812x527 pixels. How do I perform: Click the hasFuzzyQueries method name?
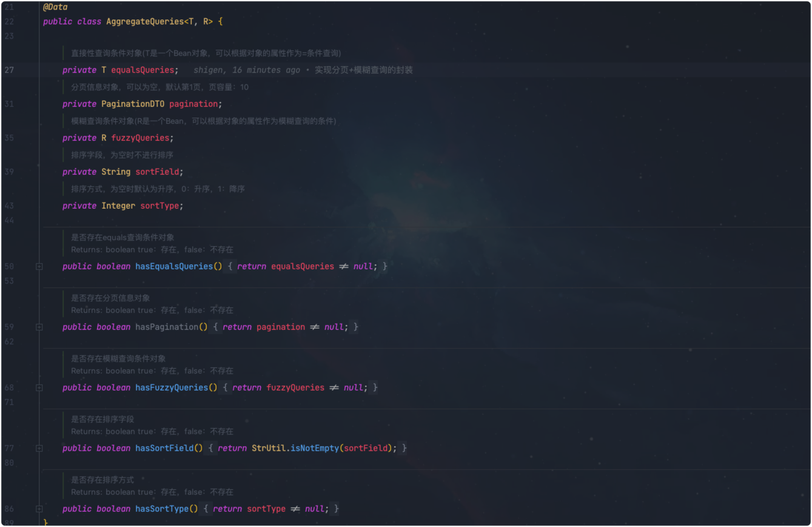172,388
